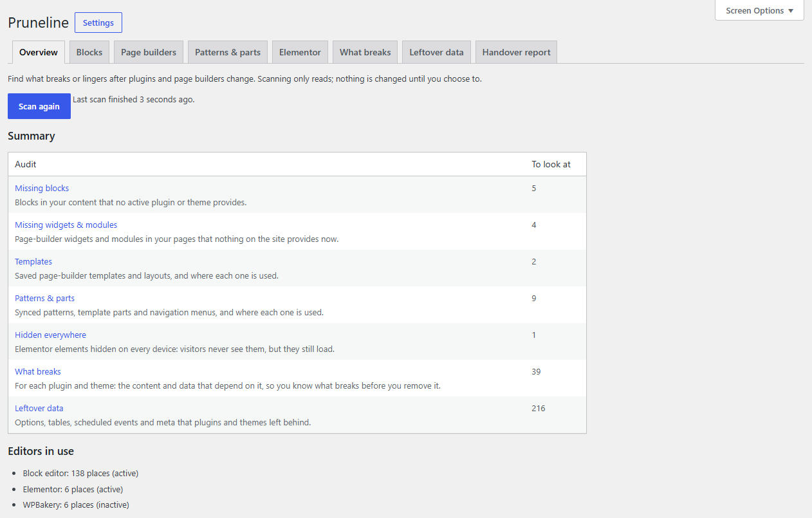Image resolution: width=812 pixels, height=518 pixels.
Task: Open Leftover data link in summary table
Action: (39, 408)
